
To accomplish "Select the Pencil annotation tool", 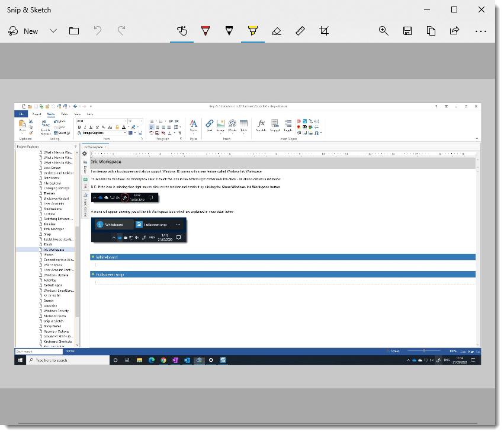I will click(x=229, y=31).
